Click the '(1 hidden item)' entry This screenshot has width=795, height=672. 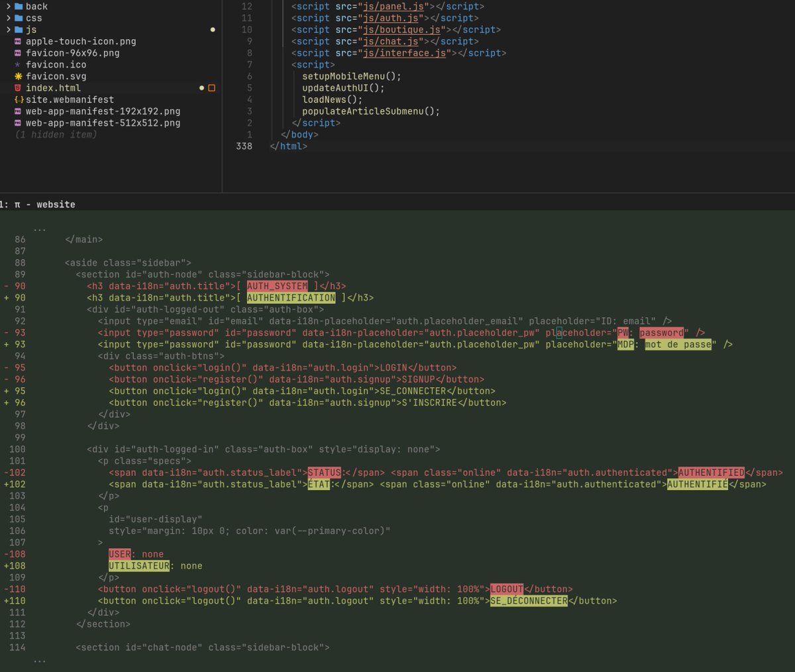click(x=56, y=134)
